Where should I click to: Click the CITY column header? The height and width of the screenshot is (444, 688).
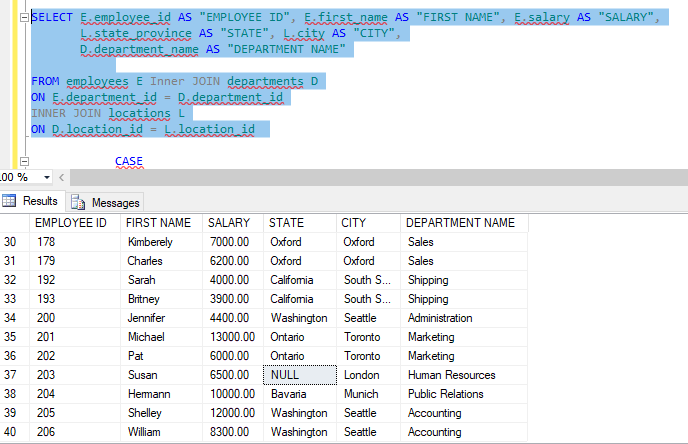point(353,223)
